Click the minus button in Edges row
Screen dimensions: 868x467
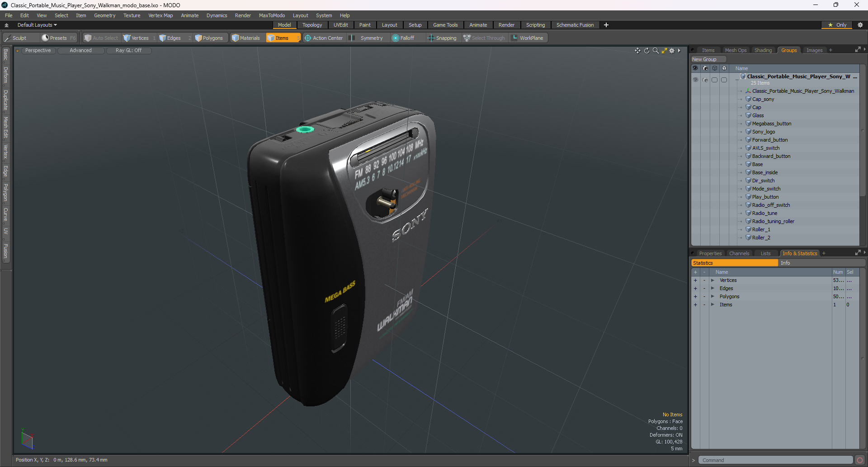(704, 289)
